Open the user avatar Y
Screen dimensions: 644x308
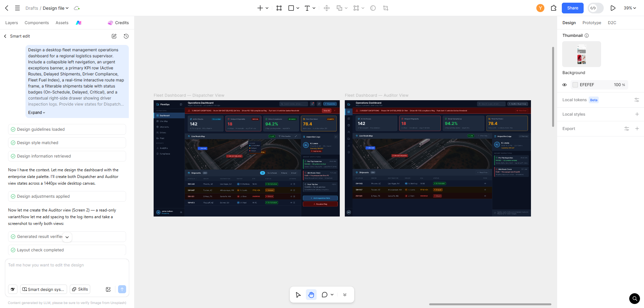click(x=540, y=8)
